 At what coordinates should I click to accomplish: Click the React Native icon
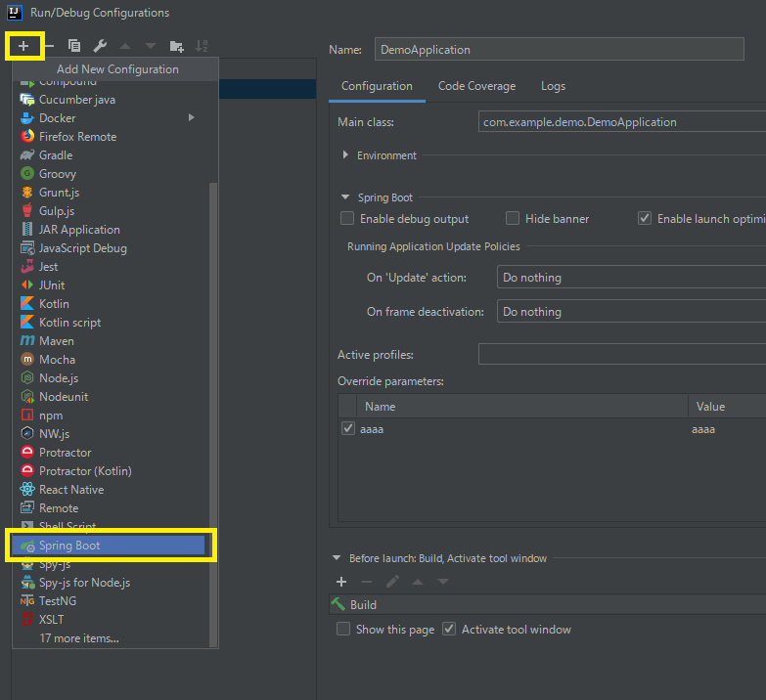(x=27, y=489)
